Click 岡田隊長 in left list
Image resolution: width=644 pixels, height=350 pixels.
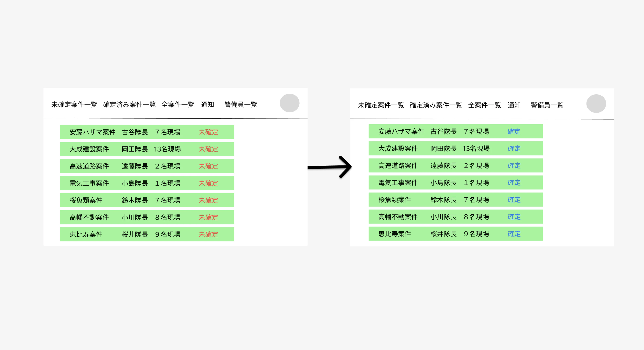click(135, 149)
